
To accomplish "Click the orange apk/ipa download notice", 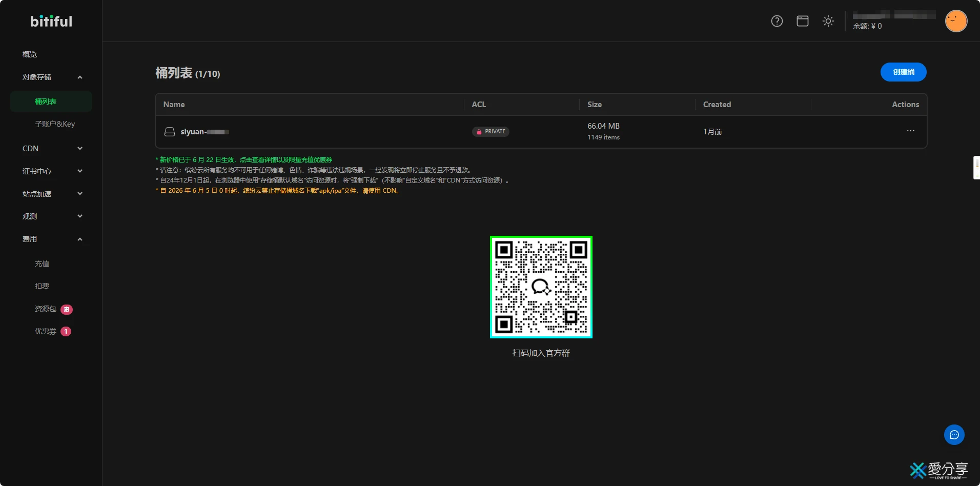I will coord(278,191).
